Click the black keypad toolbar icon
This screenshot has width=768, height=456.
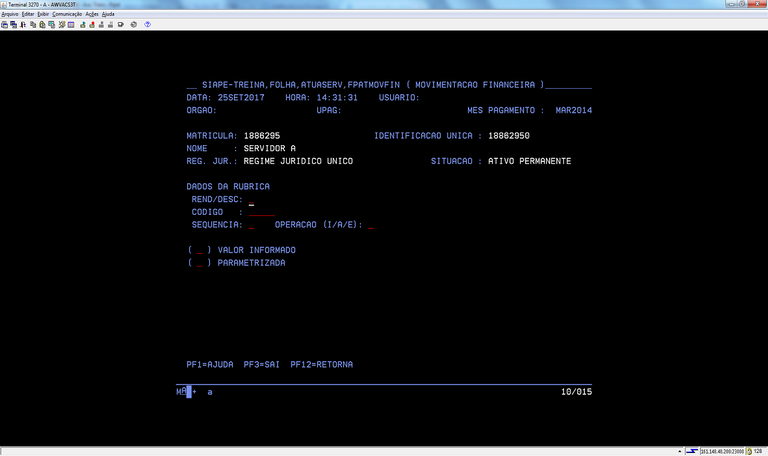coord(120,24)
